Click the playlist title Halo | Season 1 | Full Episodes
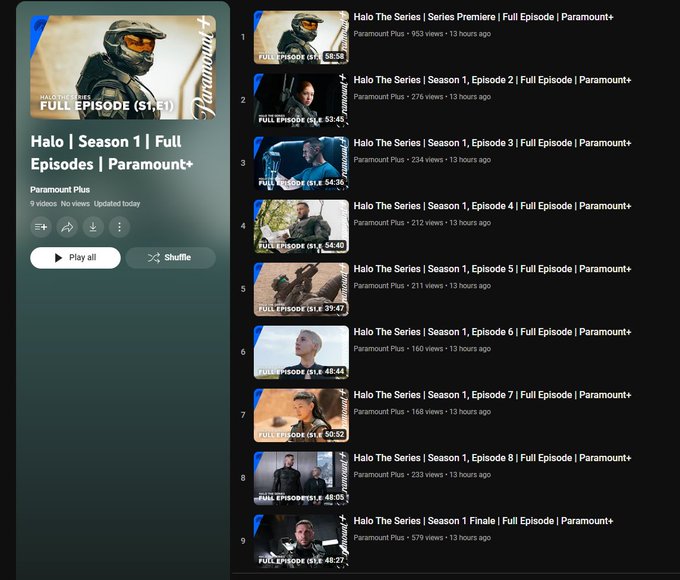Image resolution: width=680 pixels, height=580 pixels. coord(112,153)
